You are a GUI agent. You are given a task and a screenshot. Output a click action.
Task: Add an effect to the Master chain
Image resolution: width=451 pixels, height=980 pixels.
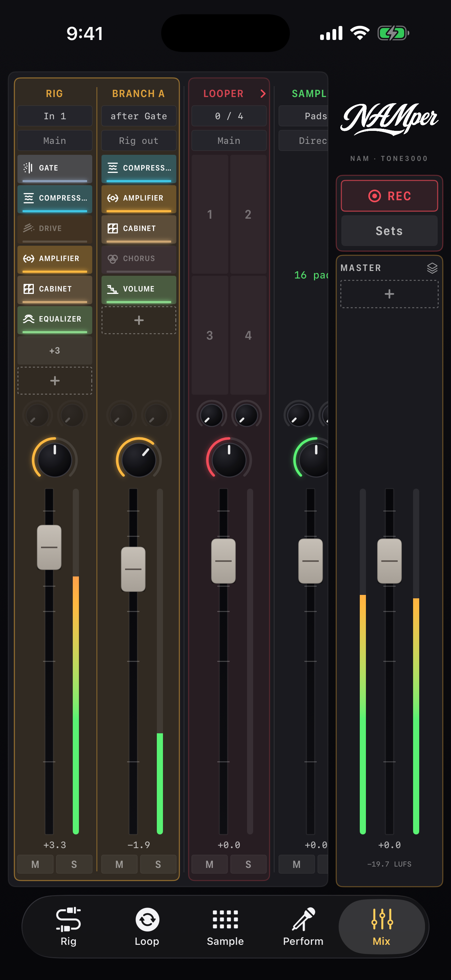[389, 294]
